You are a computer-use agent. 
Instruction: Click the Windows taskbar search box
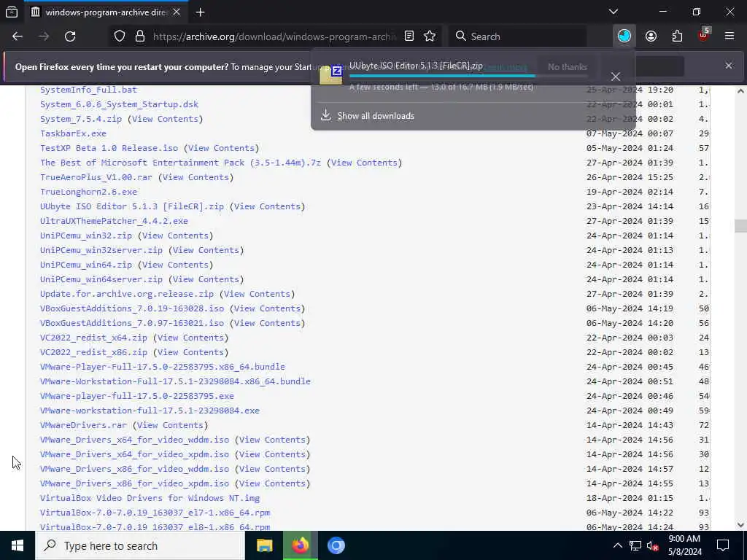point(139,545)
